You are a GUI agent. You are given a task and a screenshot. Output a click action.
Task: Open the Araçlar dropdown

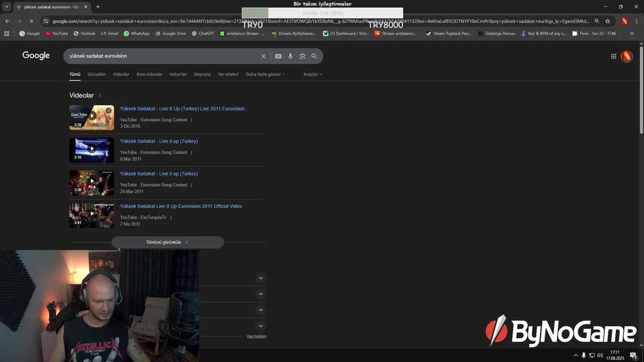(x=312, y=74)
